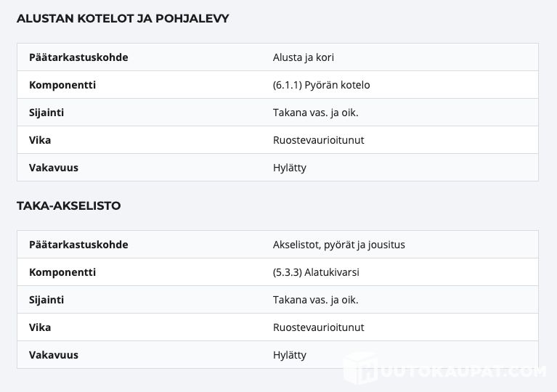Click 'Päätarkastuskohde' label in Taka-akselisto table

point(78,245)
